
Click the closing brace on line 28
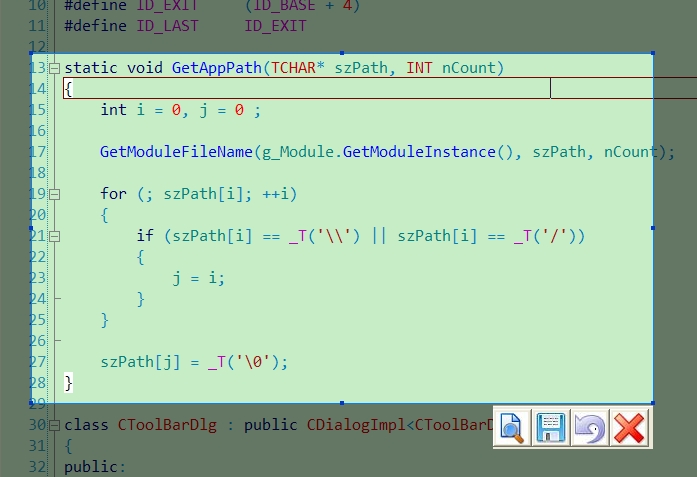click(x=68, y=383)
